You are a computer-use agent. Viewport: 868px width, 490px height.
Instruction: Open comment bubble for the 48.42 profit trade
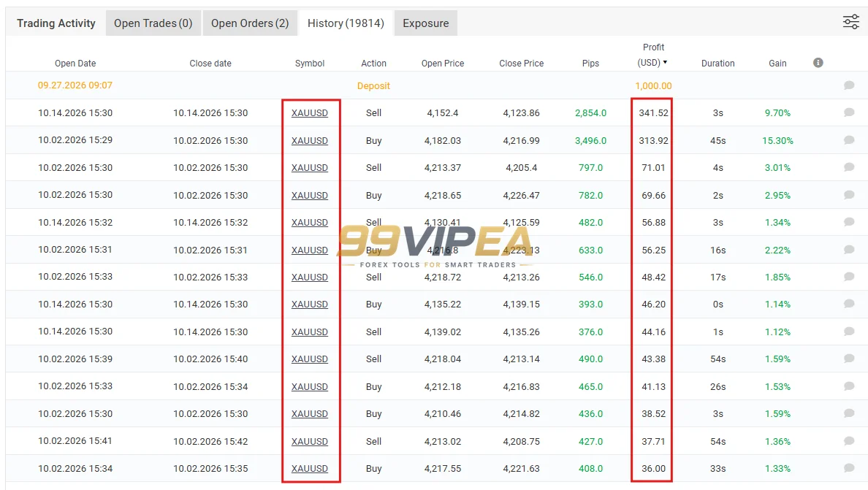point(848,277)
